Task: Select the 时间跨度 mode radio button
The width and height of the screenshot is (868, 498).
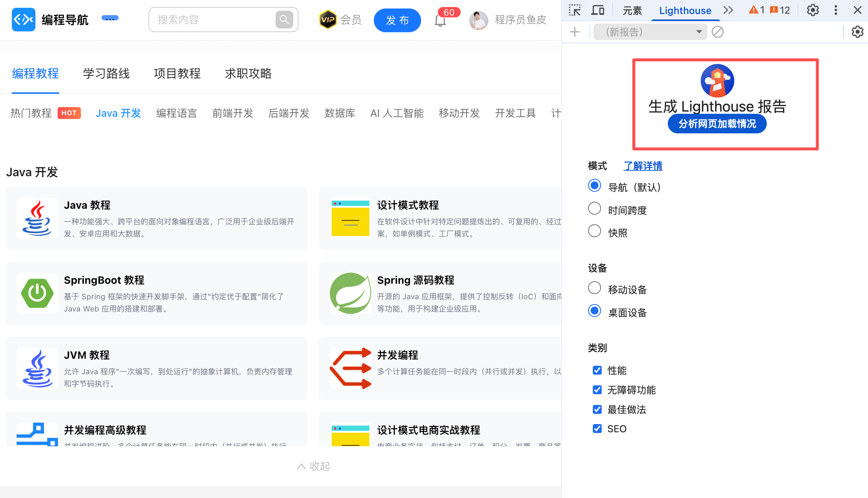Action: (x=594, y=208)
